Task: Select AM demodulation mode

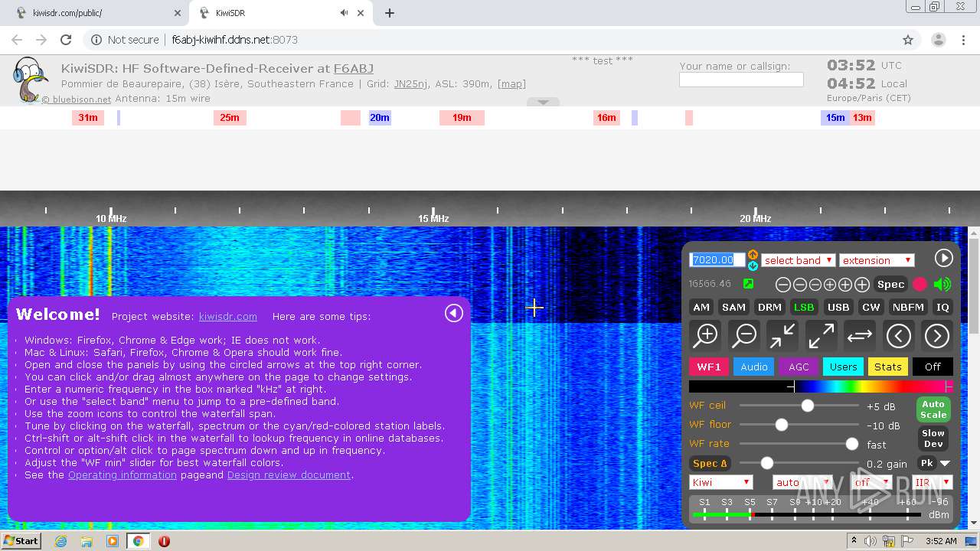Action: pyautogui.click(x=701, y=307)
